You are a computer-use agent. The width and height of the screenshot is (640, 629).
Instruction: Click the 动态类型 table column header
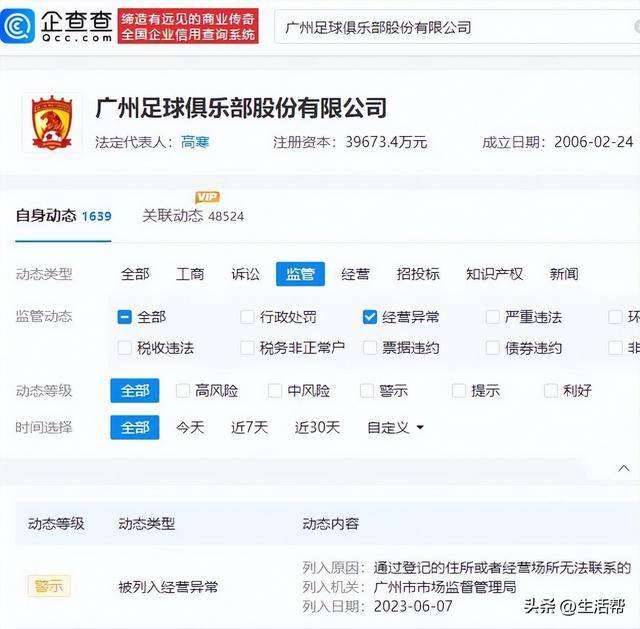147,524
